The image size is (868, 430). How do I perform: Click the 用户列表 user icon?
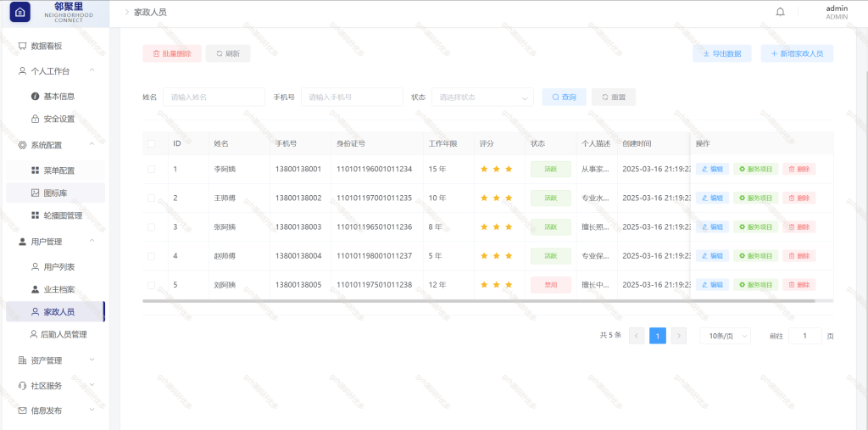(x=35, y=267)
